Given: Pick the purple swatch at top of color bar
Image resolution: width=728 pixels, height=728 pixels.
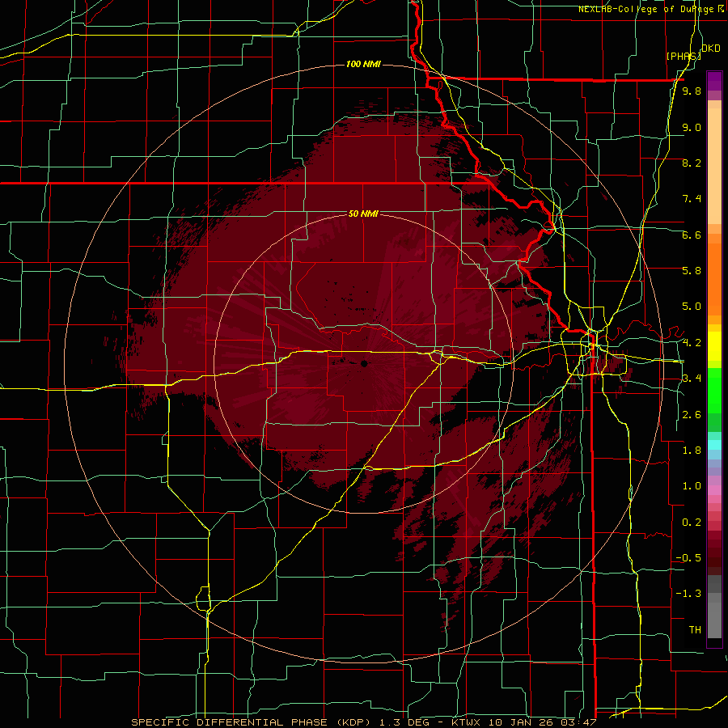Looking at the screenshot, I should click(714, 81).
